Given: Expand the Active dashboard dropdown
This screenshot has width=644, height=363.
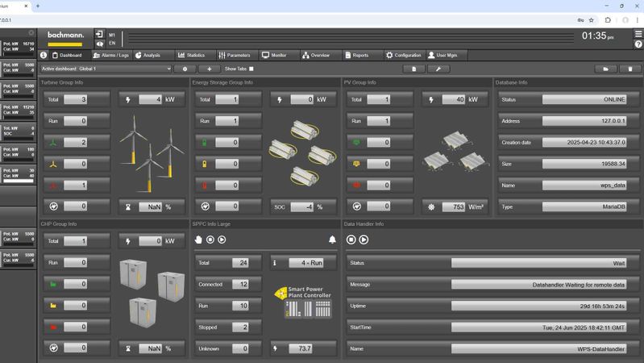Looking at the screenshot, I should [x=106, y=69].
